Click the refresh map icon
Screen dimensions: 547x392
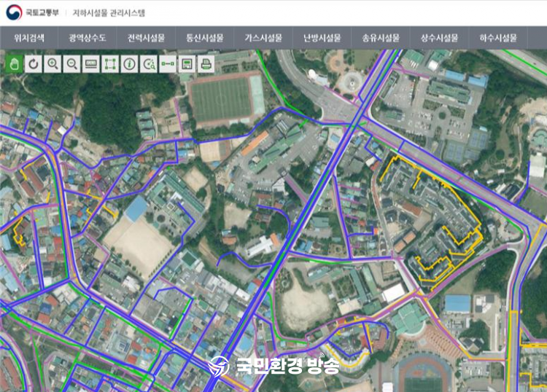click(33, 64)
